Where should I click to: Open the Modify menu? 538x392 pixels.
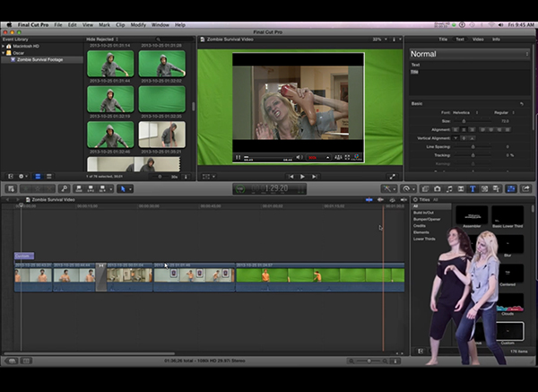[x=138, y=25]
